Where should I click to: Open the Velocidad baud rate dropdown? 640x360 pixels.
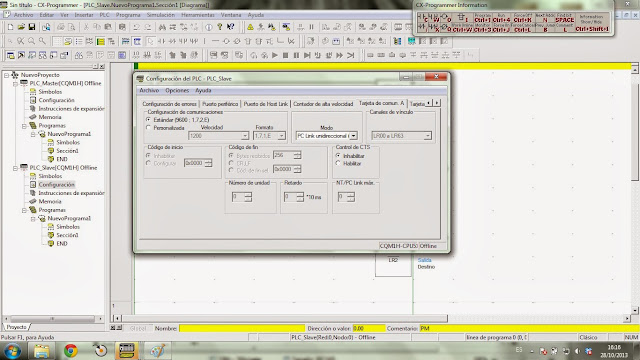pyautogui.click(x=244, y=136)
